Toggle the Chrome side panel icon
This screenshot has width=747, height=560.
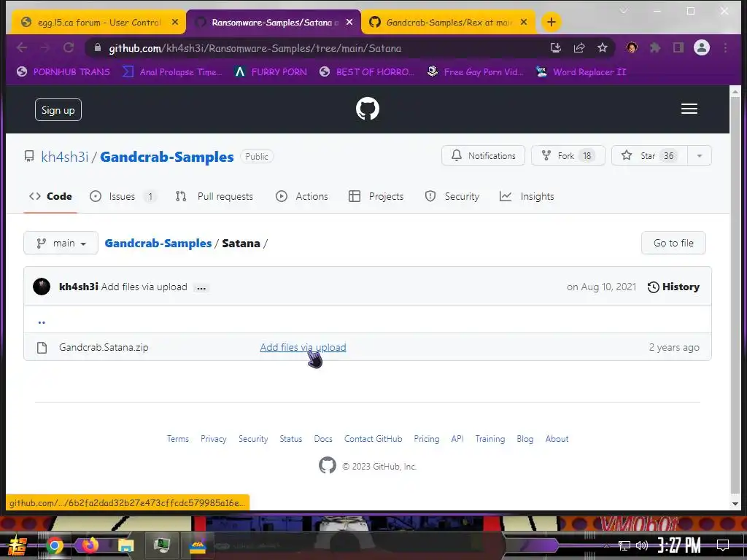click(678, 47)
